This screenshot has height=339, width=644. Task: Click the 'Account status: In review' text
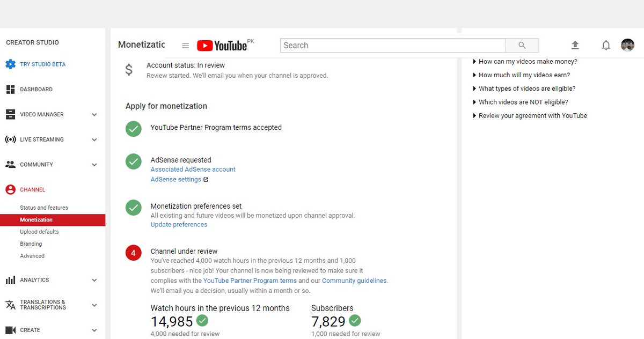click(x=186, y=65)
